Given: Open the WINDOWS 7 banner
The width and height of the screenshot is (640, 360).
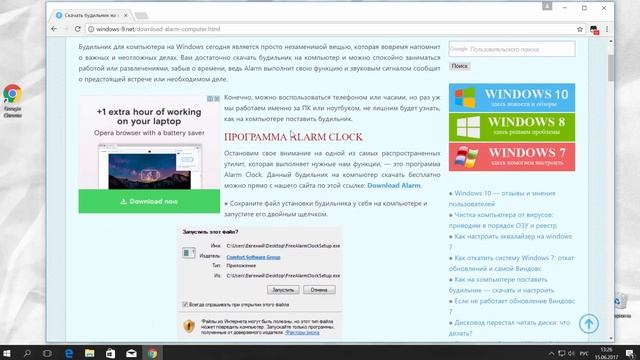Looking at the screenshot, I should click(512, 157).
